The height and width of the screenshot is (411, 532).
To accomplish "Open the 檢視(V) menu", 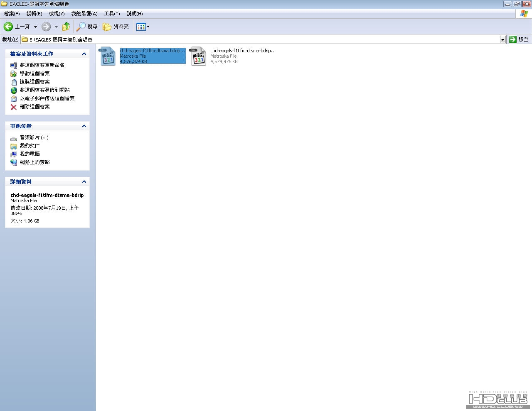I will (x=57, y=14).
